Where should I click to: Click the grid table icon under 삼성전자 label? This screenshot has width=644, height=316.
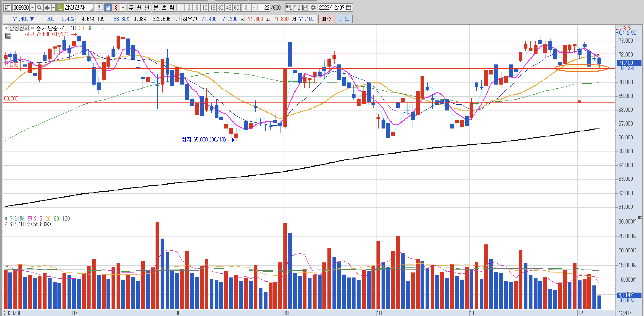pos(8,35)
